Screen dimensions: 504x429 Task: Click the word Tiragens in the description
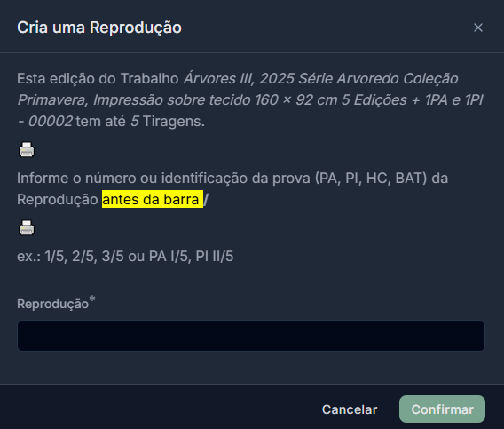coord(174,122)
